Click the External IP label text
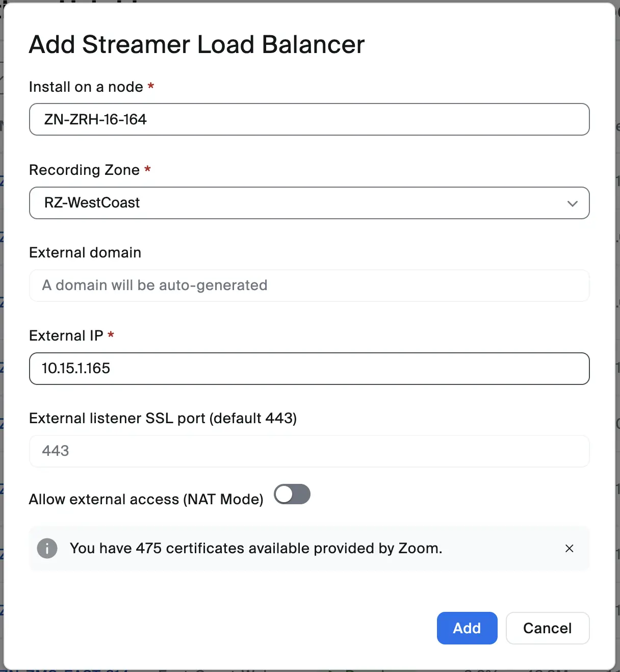 click(66, 335)
